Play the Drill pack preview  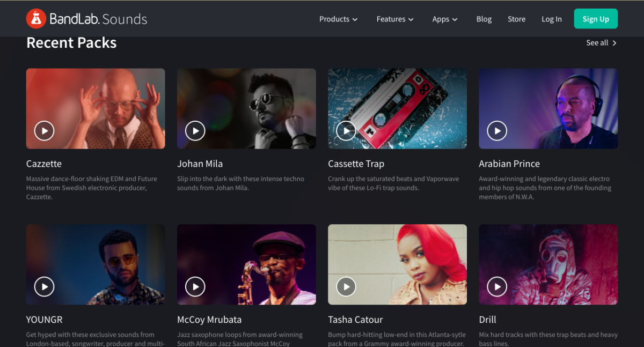pos(497,286)
